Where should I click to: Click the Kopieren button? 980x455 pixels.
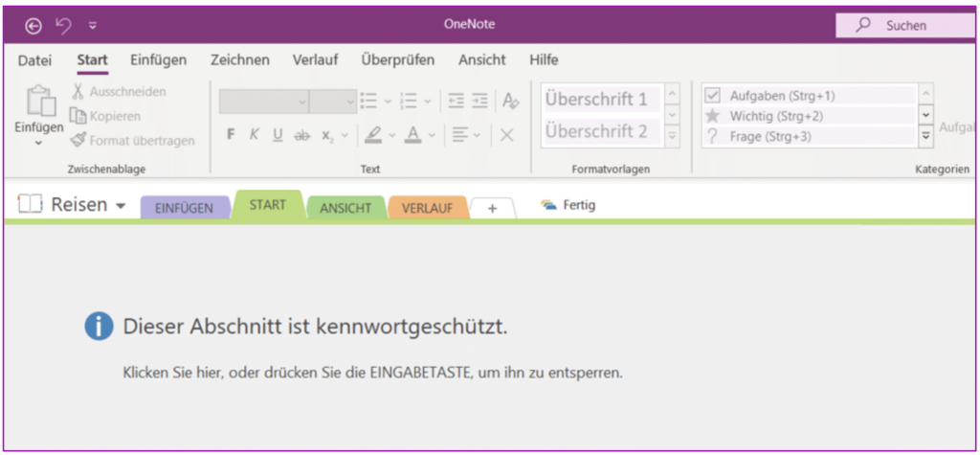pos(105,116)
